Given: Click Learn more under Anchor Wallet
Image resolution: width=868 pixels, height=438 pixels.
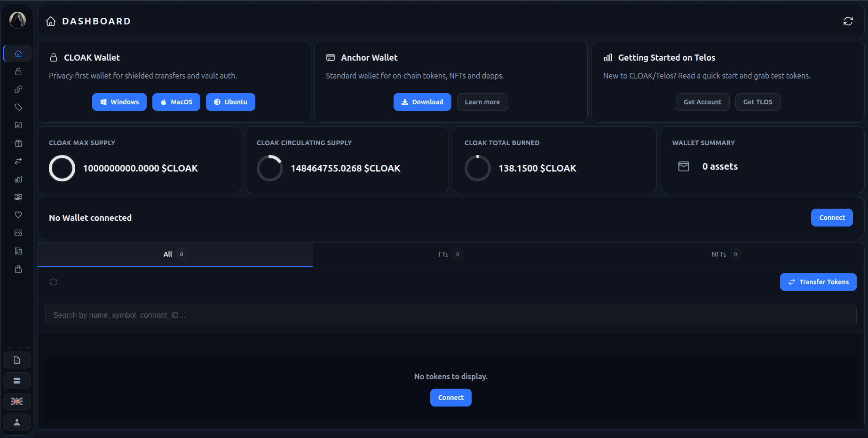Looking at the screenshot, I should point(482,102).
